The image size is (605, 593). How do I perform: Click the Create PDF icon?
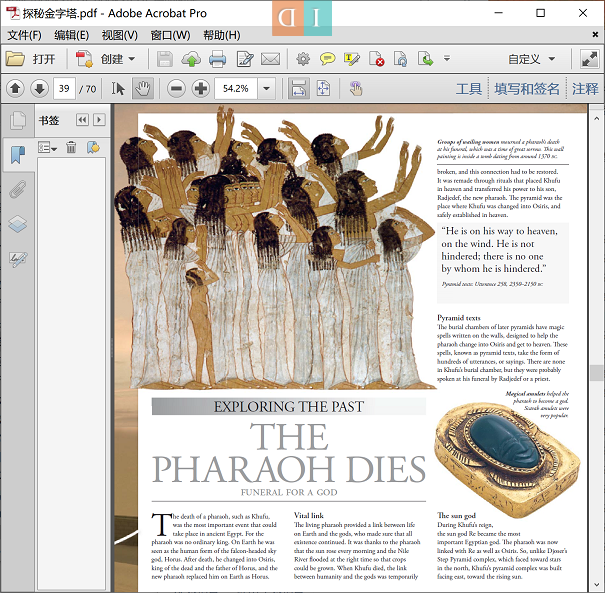tap(84, 59)
